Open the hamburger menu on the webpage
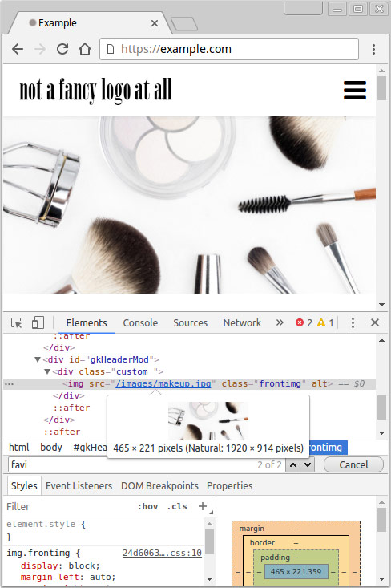 [x=355, y=90]
